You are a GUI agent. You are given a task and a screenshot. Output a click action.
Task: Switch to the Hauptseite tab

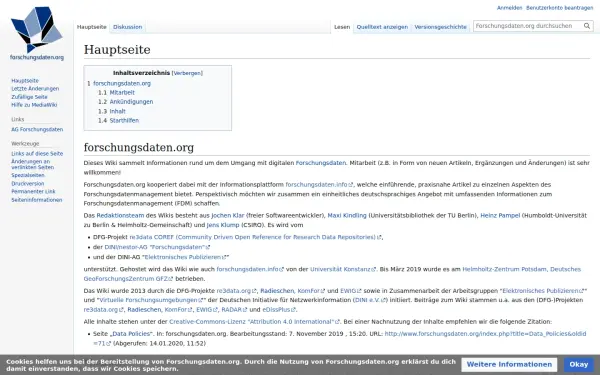point(91,27)
